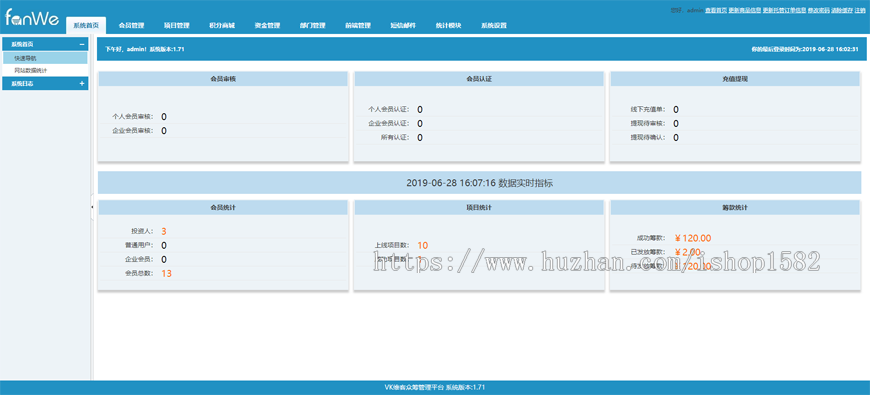The width and height of the screenshot is (870, 395).
Task: Click the 上线项目数 value 10
Action: (422, 246)
